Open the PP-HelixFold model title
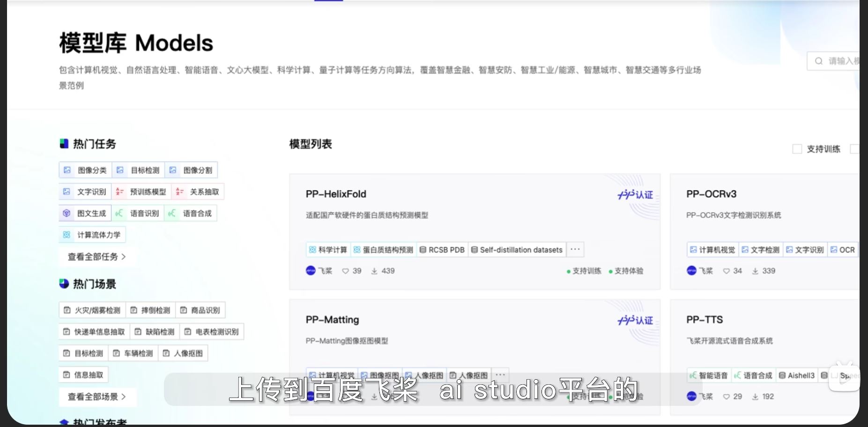 pos(336,194)
